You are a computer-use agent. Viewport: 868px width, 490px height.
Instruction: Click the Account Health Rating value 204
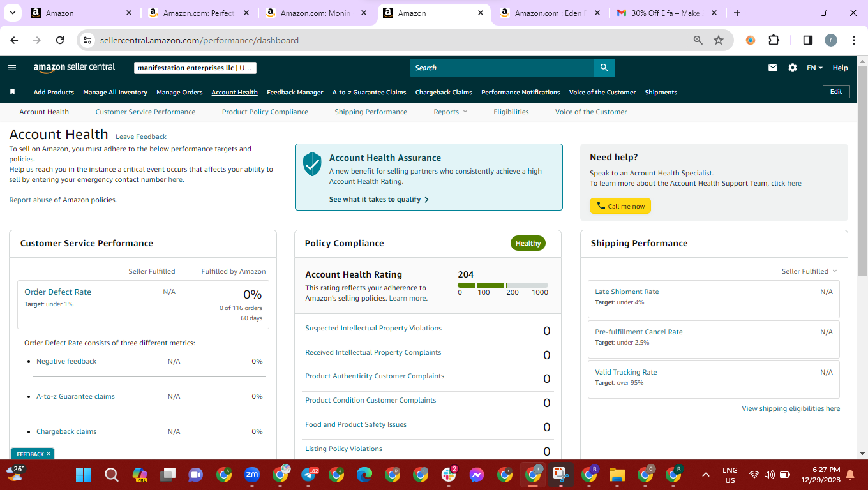click(x=466, y=274)
